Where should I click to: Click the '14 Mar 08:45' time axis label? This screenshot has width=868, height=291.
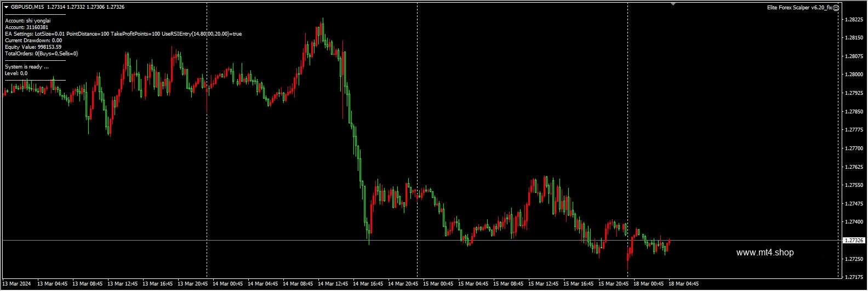[298, 284]
